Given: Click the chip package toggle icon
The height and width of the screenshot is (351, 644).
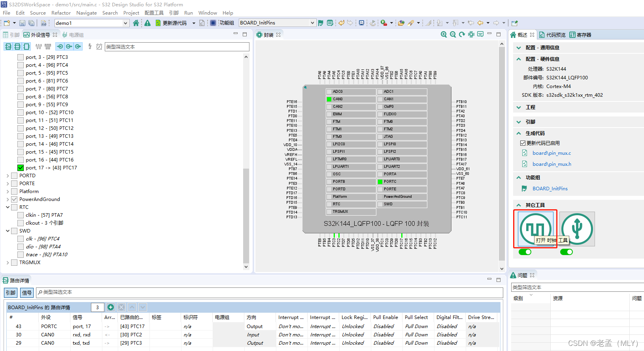Looking at the screenshot, I should click(471, 34).
